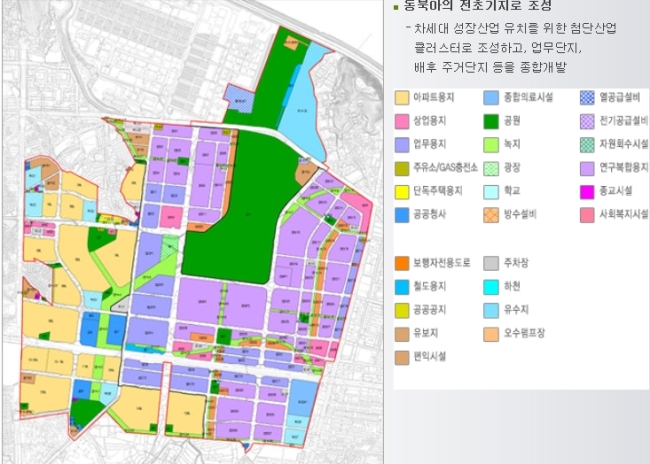Select the 업무용지 legend swatch
The width and height of the screenshot is (650, 464).
[402, 145]
